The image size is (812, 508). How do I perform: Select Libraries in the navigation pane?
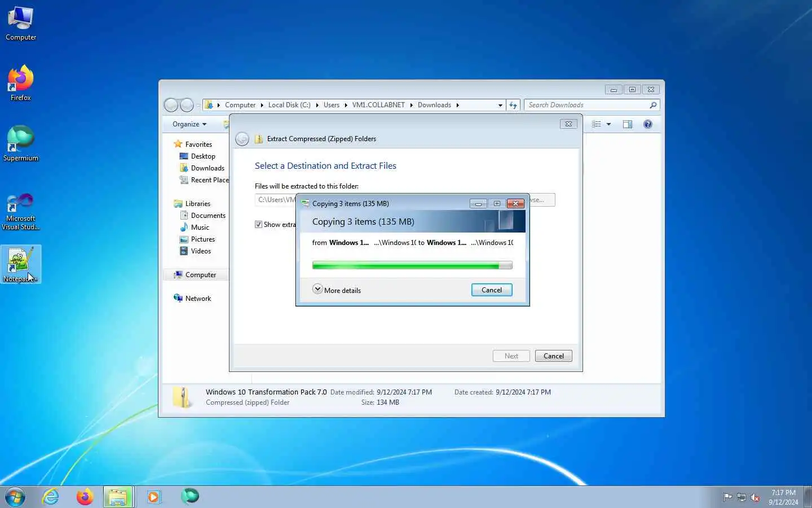coord(192,204)
